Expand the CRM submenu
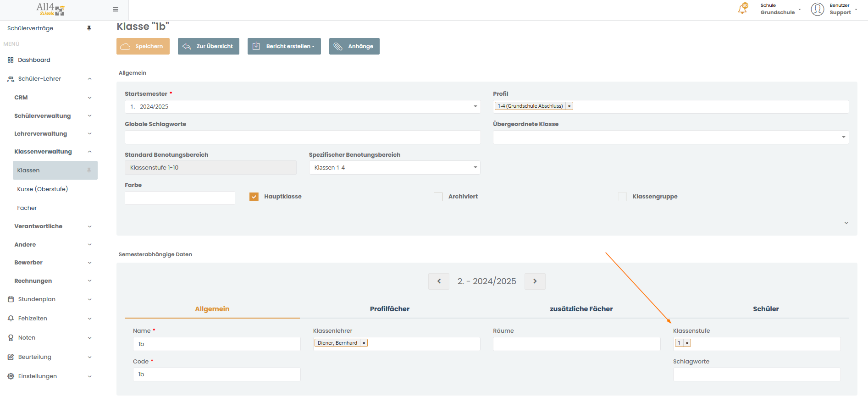 tap(90, 98)
